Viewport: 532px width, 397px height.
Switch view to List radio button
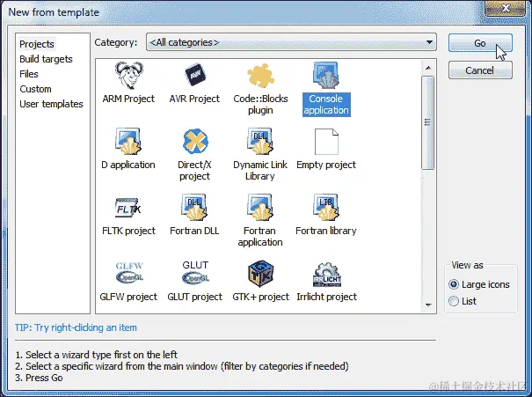coord(454,301)
